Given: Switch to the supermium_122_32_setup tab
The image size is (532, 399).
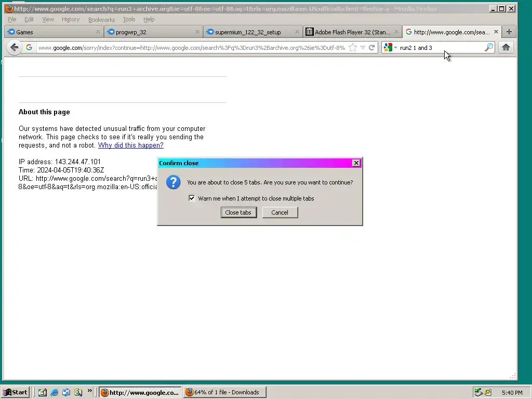Looking at the screenshot, I should coord(253,32).
